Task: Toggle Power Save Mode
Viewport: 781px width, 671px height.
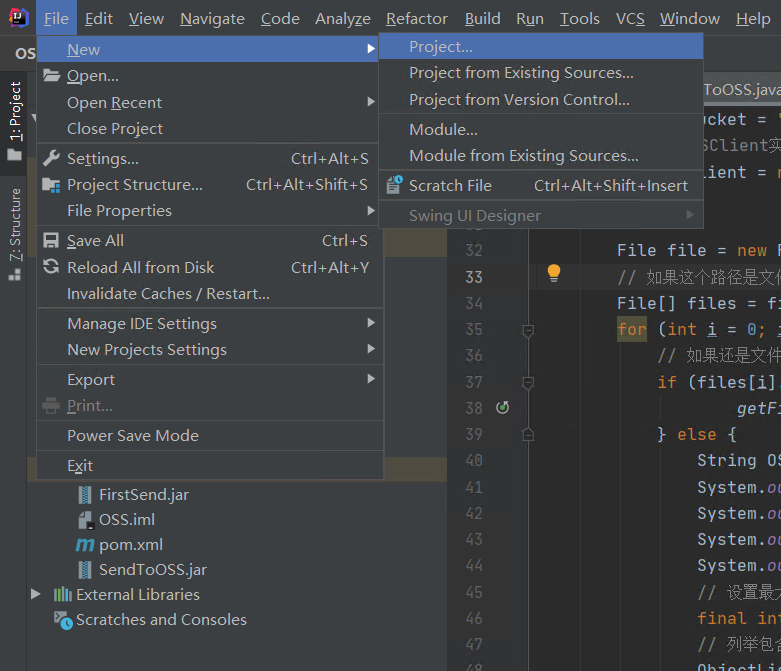Action: (133, 436)
